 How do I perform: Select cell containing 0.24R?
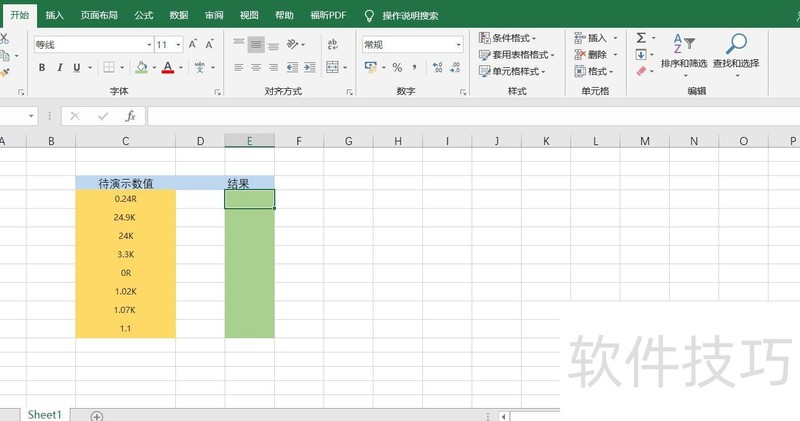125,200
